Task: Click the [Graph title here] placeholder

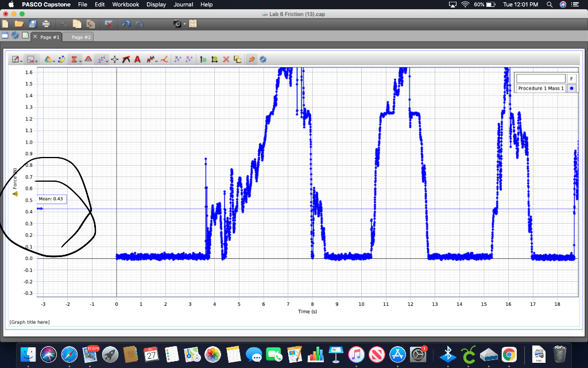Action: (x=30, y=322)
